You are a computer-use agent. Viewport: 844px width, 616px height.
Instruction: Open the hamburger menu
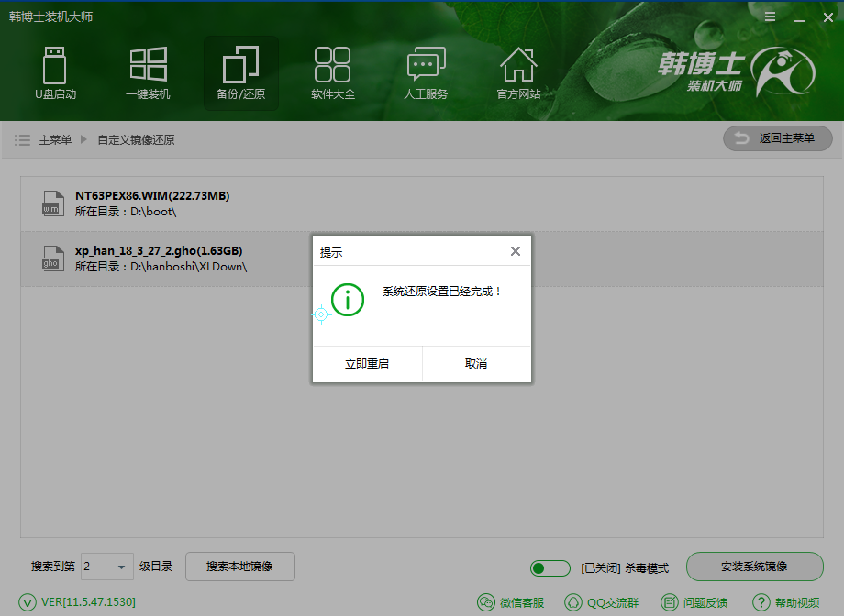click(769, 16)
